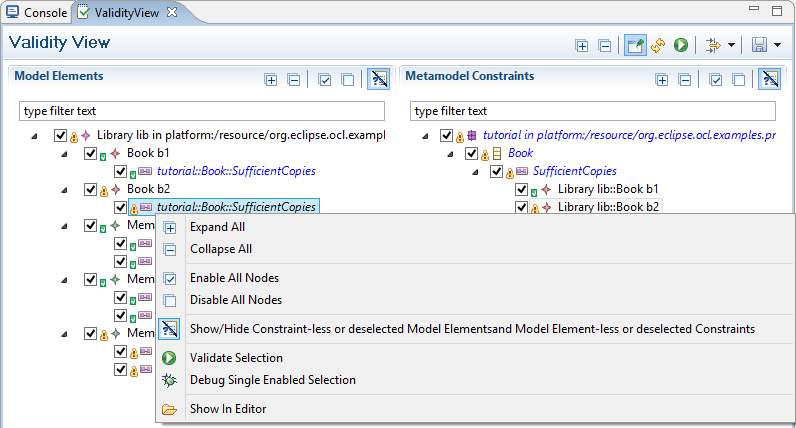Click the refresh arrows icon in main toolbar
The width and height of the screenshot is (796, 428).
point(658,45)
